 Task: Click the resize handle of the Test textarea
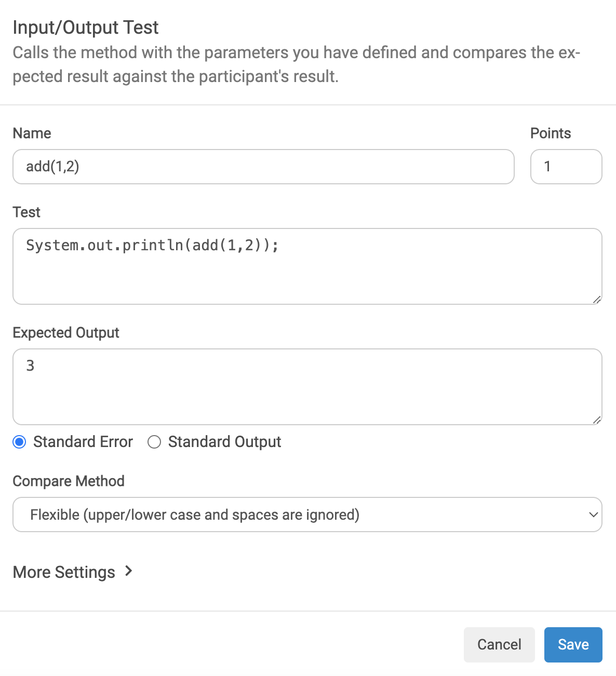[597, 300]
